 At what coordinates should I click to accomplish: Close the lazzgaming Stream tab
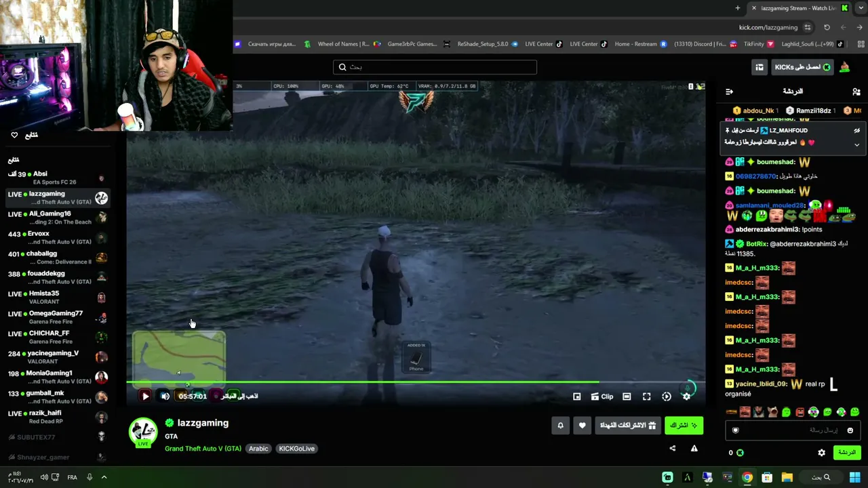click(x=753, y=8)
